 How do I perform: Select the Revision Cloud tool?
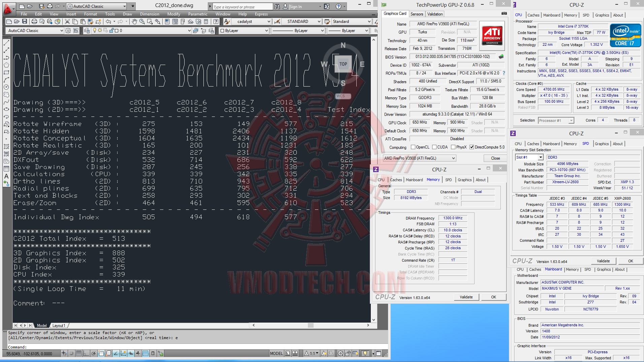6,95
